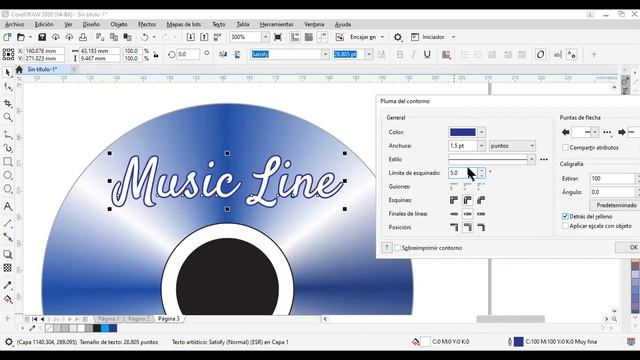Open the Objeto menu
This screenshot has height=360, width=640.
click(119, 24)
